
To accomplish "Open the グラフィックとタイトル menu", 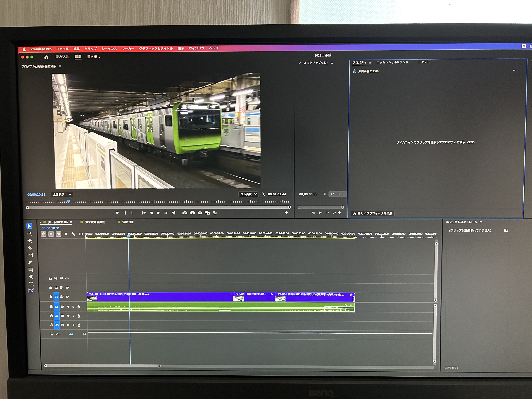I will [x=156, y=48].
